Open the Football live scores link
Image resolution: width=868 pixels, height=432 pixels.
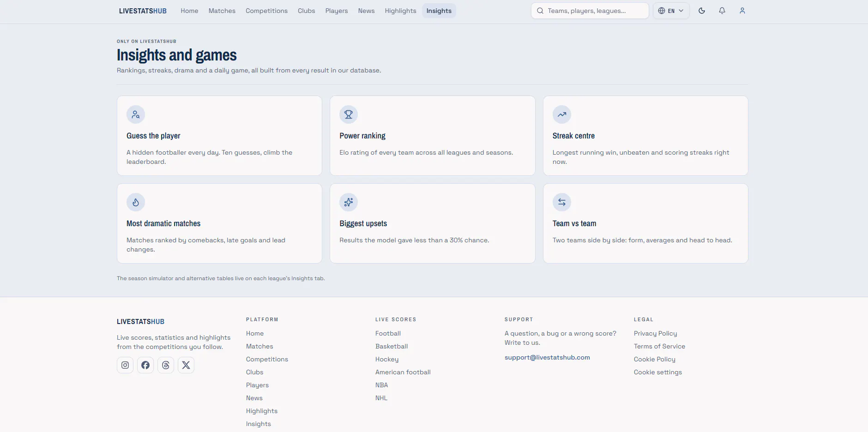pos(388,333)
